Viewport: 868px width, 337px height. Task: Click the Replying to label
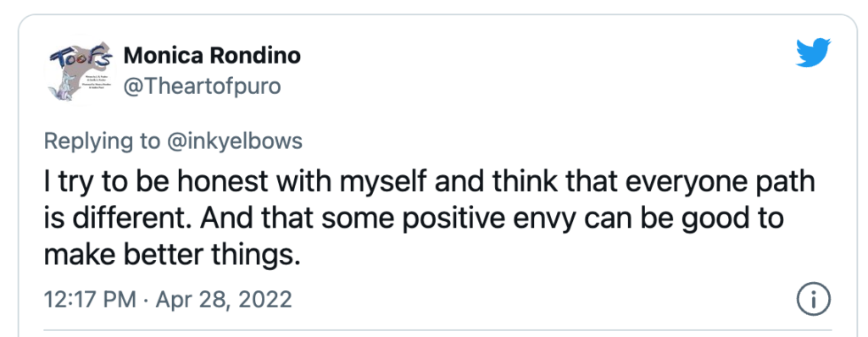pyautogui.click(x=103, y=141)
